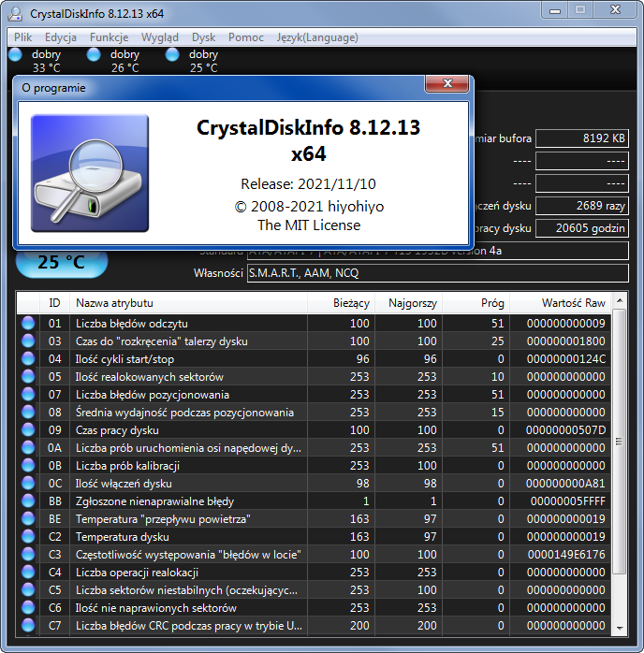This screenshot has width=644, height=653.
Task: Open the Edycja menu
Action: [x=61, y=37]
